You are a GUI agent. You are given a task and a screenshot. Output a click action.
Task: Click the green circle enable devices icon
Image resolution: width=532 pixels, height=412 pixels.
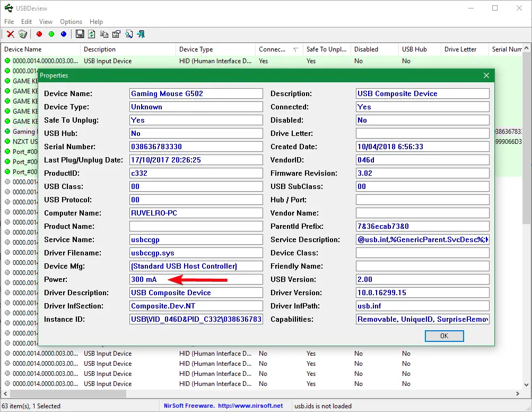click(x=51, y=35)
